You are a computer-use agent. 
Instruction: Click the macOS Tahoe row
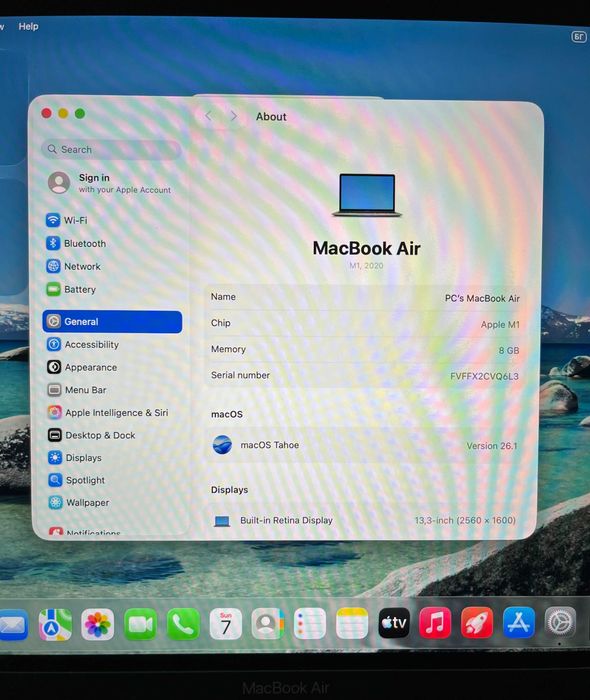tap(364, 446)
